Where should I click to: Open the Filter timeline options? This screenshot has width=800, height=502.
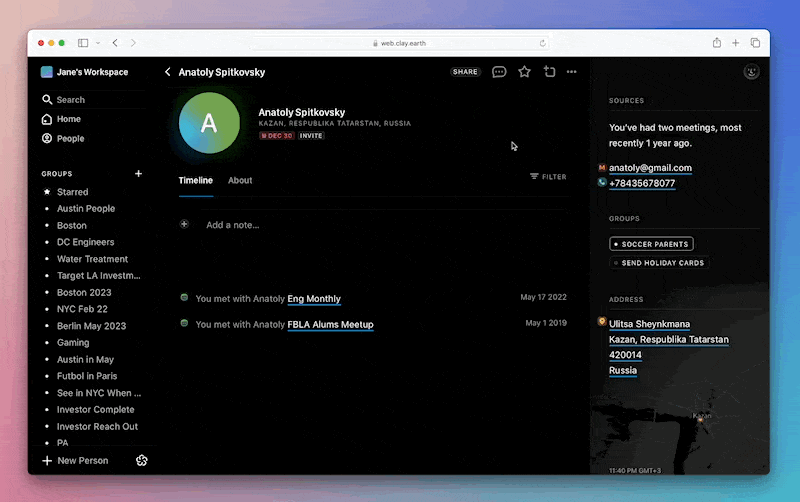(x=548, y=177)
